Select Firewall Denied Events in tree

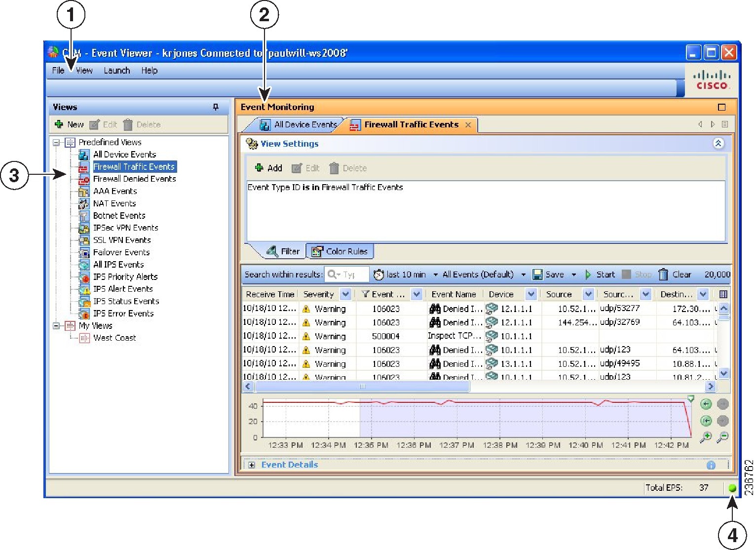click(134, 179)
